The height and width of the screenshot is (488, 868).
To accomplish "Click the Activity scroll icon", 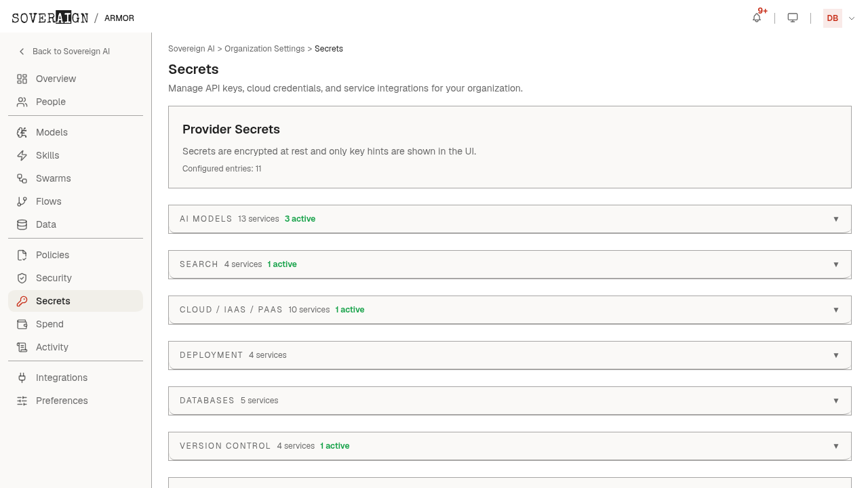I will [x=22, y=347].
